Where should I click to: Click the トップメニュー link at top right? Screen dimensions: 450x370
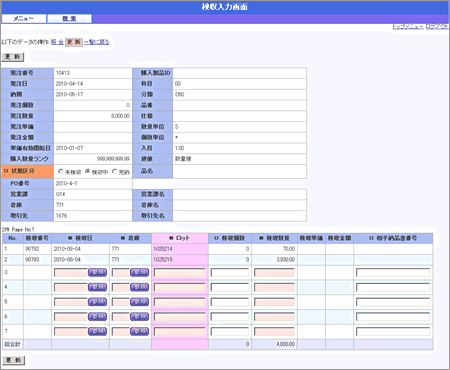408,26
